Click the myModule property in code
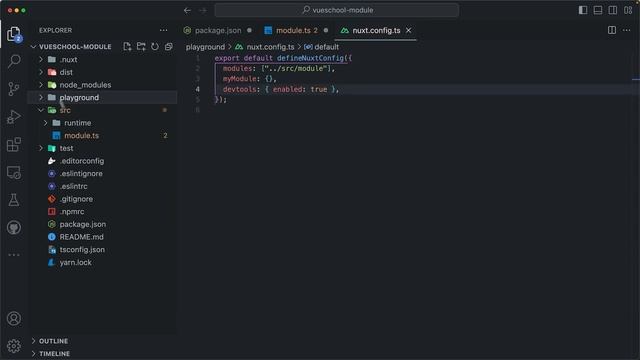Screen dimensions: 640x360 pyautogui.click(x=240, y=79)
